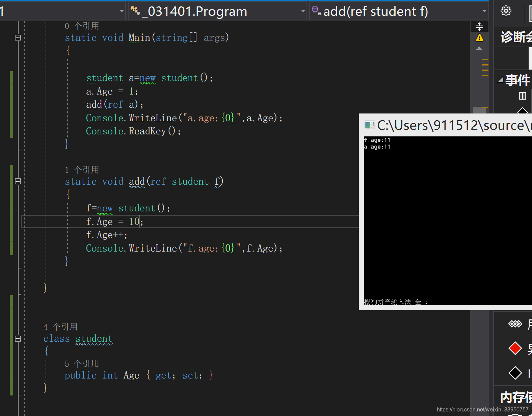Image resolution: width=532 pixels, height=416 pixels.
Task: Click the chained diamonds icon in the diagnostics panel
Action: 515,324
